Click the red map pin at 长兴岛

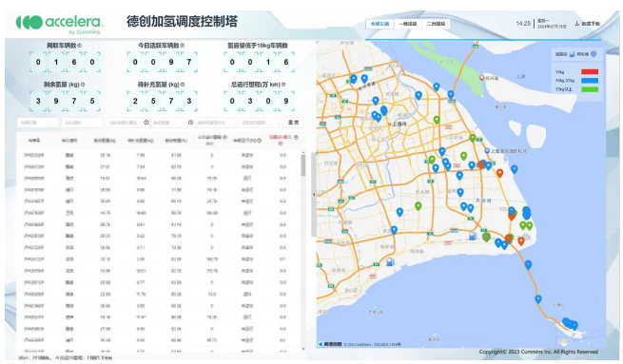point(481,78)
